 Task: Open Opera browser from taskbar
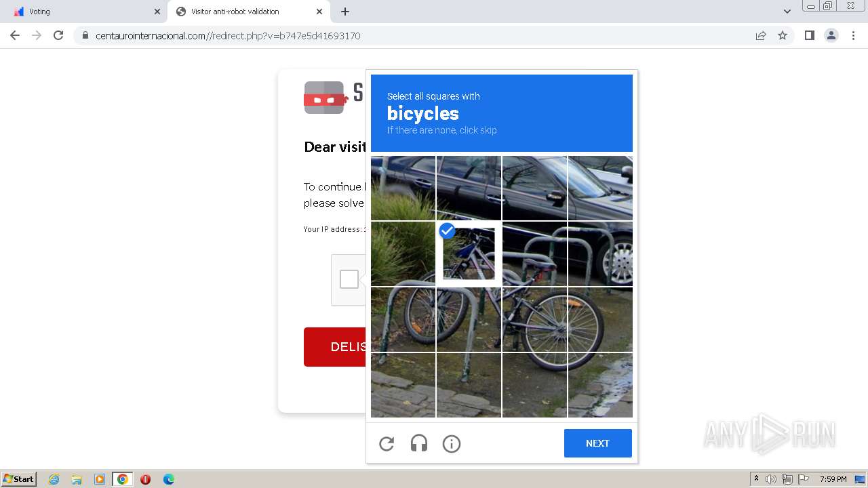[145, 479]
